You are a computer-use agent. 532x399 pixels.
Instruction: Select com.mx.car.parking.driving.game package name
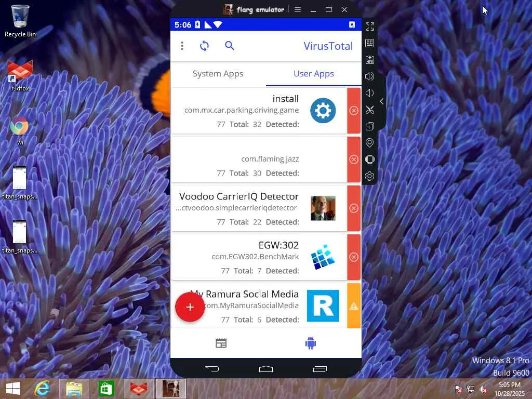click(x=242, y=110)
